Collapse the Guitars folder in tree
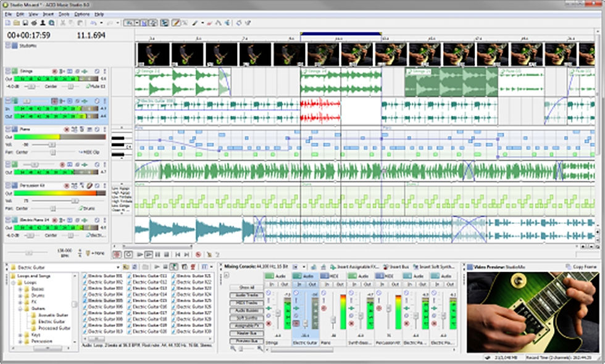605x364 pixels. (20, 308)
